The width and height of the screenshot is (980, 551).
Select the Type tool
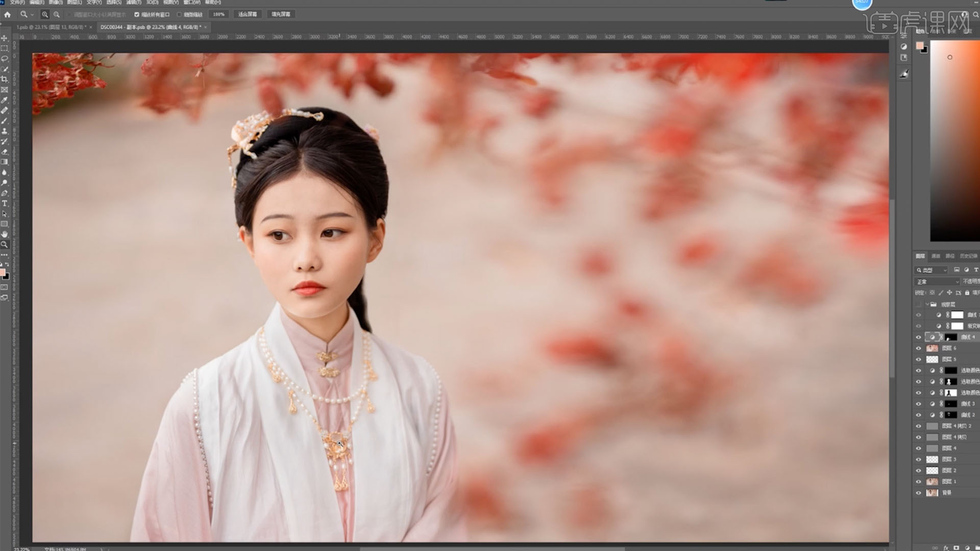[x=5, y=204]
